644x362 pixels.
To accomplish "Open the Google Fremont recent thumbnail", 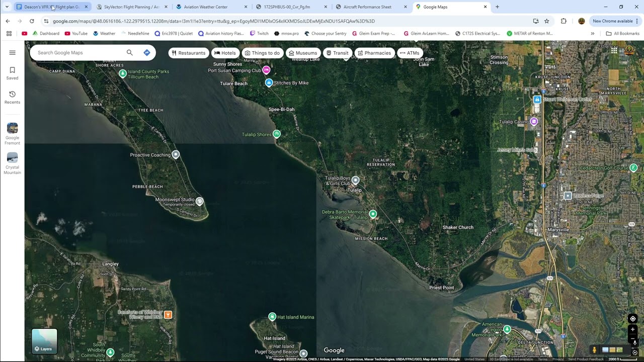I will point(12,134).
